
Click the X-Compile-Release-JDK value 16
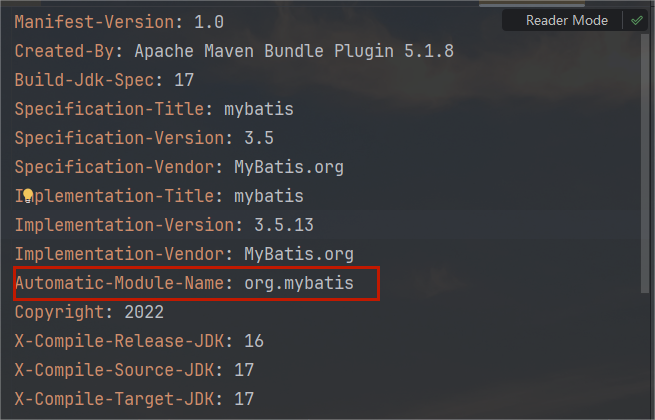click(x=253, y=341)
